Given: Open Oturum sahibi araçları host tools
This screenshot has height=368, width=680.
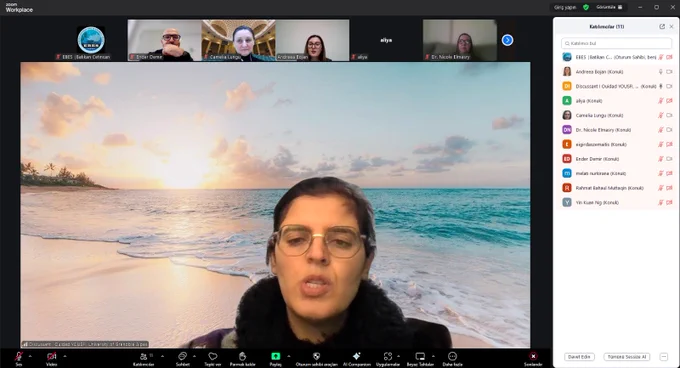Looking at the screenshot, I should tap(316, 358).
